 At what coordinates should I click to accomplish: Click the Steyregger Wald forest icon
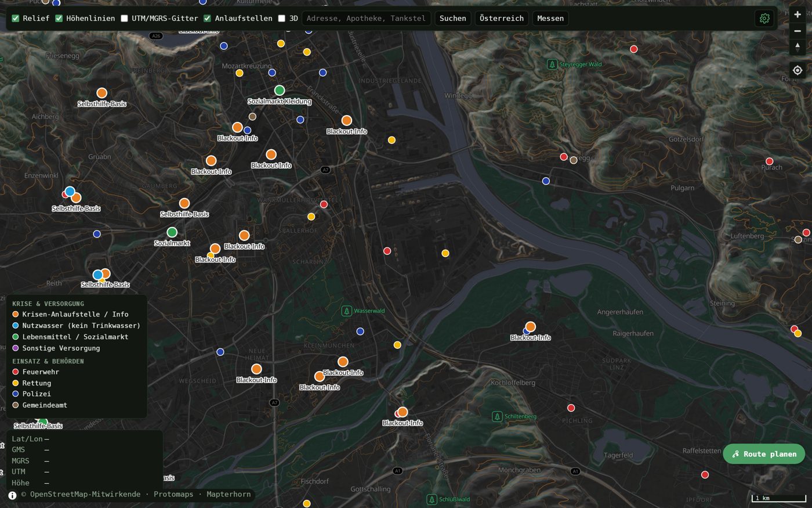click(552, 64)
